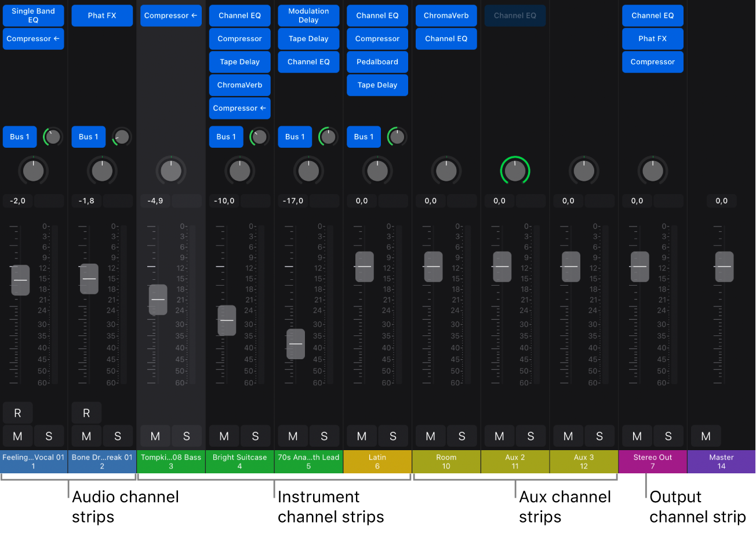The image size is (756, 533).
Task: Record-enable the Bone Dr...reak 01 track
Action: point(86,413)
